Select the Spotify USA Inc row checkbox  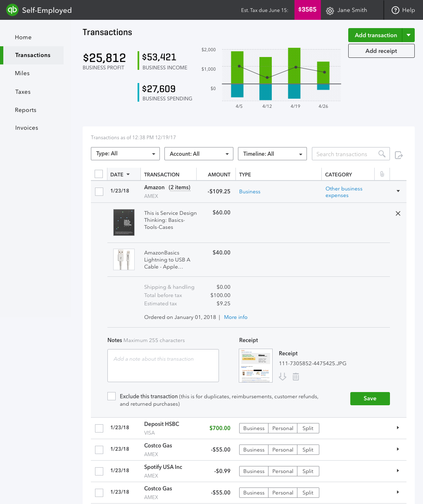pyautogui.click(x=99, y=471)
